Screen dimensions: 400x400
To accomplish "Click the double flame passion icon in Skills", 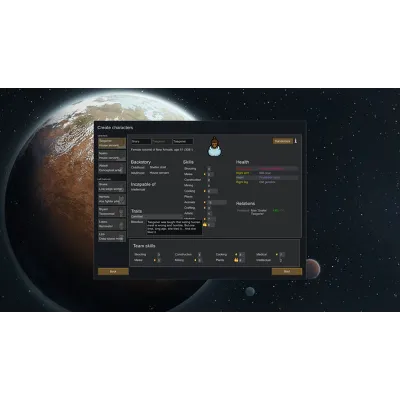I will tap(205, 225).
